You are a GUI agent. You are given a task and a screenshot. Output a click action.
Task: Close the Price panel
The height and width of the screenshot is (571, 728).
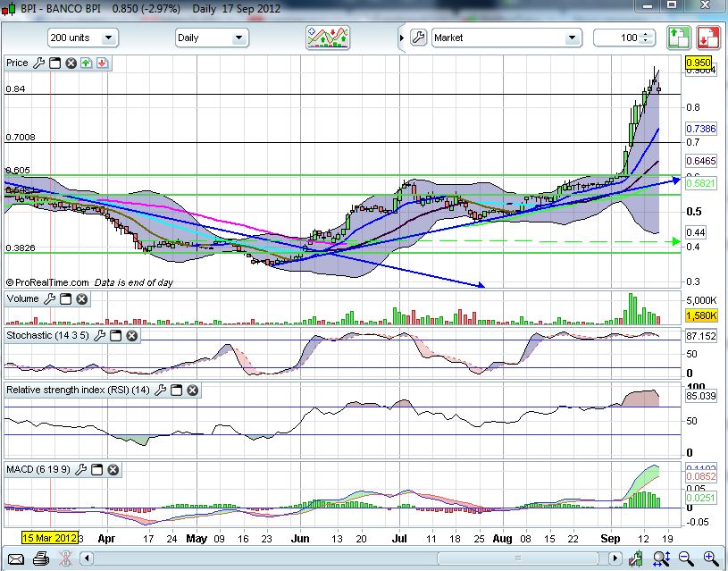tap(71, 63)
